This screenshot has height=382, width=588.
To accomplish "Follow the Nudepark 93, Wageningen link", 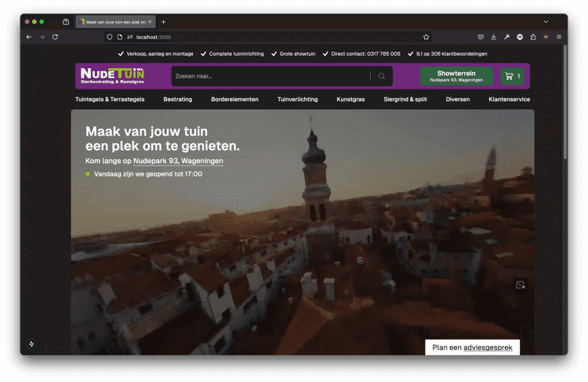I will tap(178, 161).
